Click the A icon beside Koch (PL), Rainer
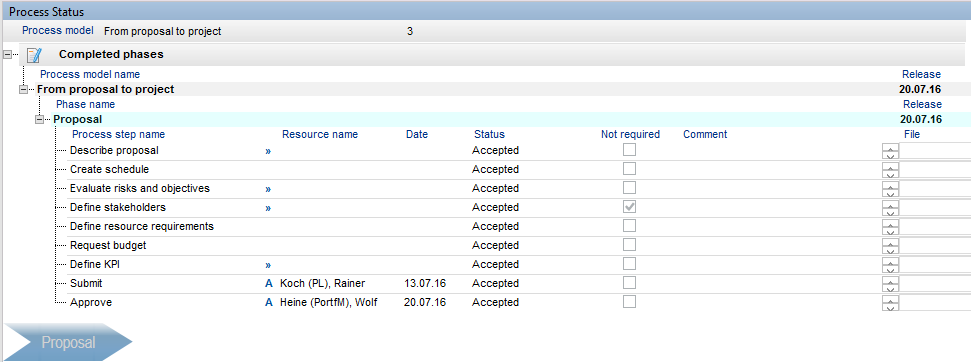The height and width of the screenshot is (362, 971). pyautogui.click(x=269, y=283)
